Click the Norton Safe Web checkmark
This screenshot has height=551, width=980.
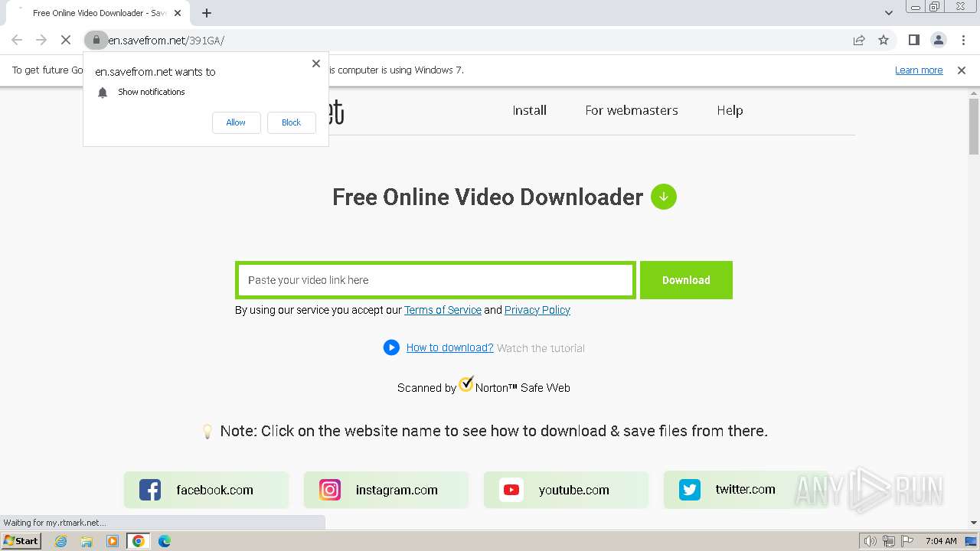tap(466, 384)
